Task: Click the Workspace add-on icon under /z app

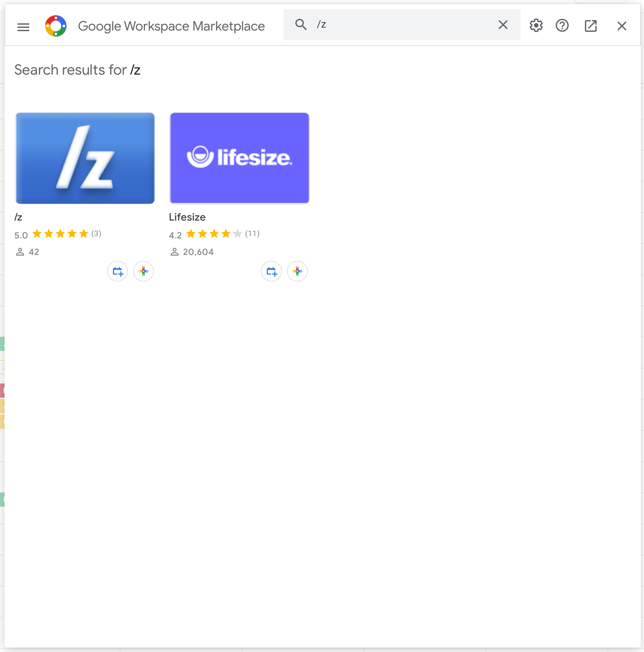Action: click(x=143, y=271)
